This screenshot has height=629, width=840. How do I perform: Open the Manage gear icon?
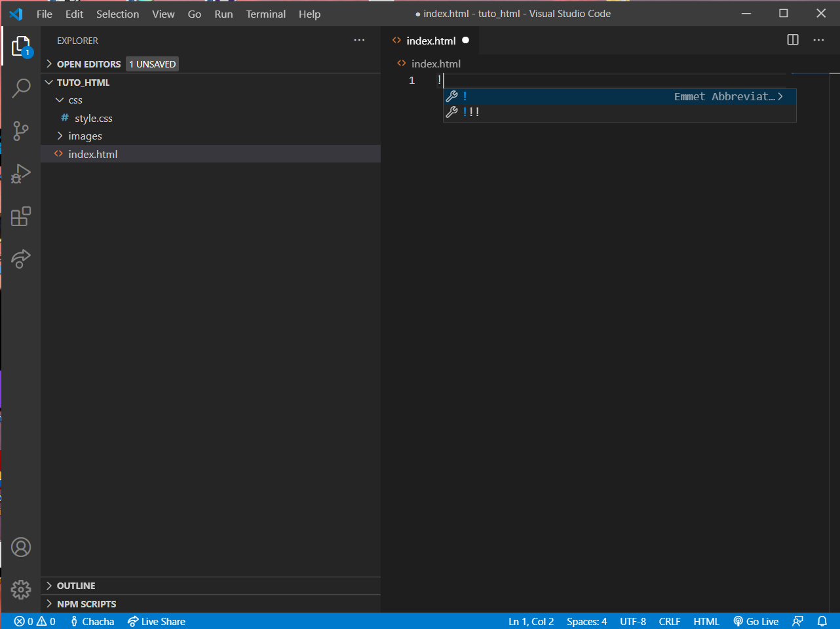(x=21, y=590)
